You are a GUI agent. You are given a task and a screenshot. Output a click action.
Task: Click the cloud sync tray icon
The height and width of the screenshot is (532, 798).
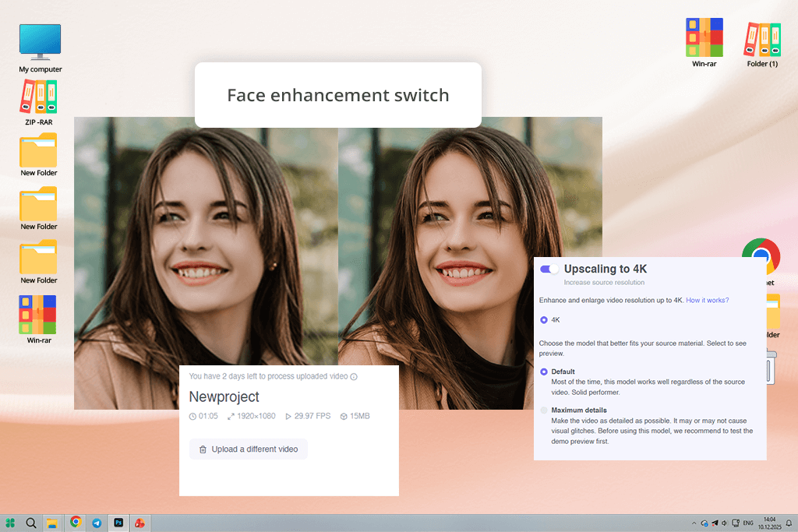click(704, 523)
